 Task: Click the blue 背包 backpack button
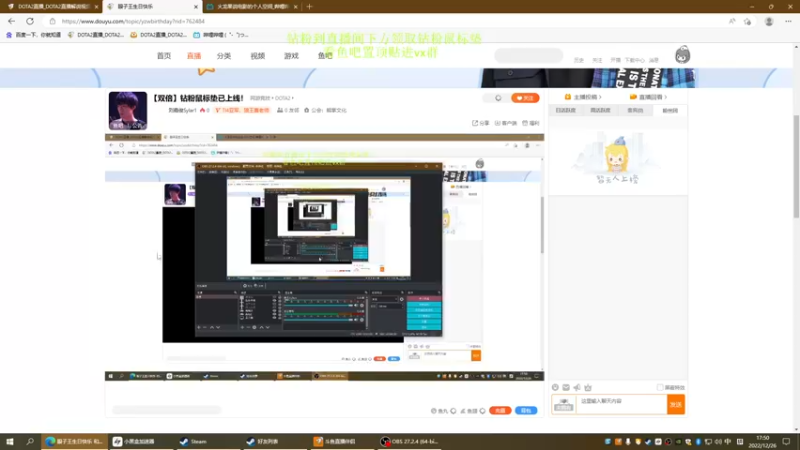(x=526, y=411)
